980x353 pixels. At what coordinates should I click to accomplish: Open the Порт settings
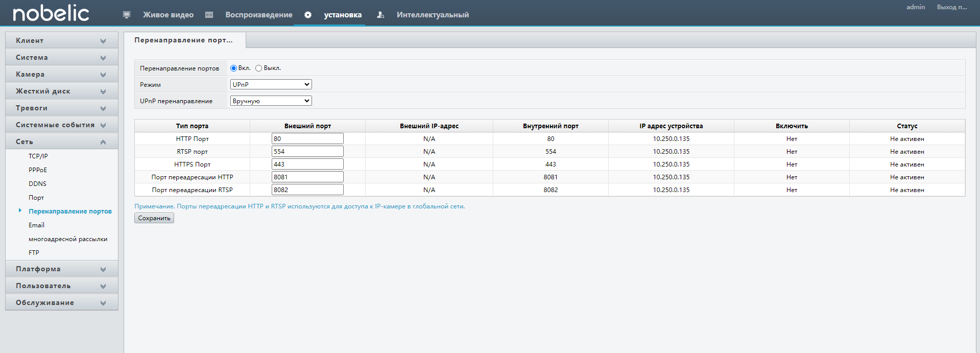pos(36,198)
